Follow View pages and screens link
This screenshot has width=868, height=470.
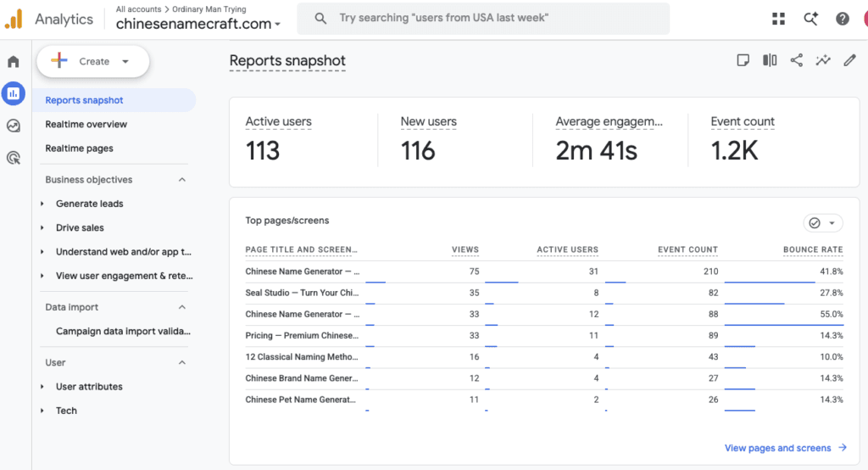click(778, 448)
